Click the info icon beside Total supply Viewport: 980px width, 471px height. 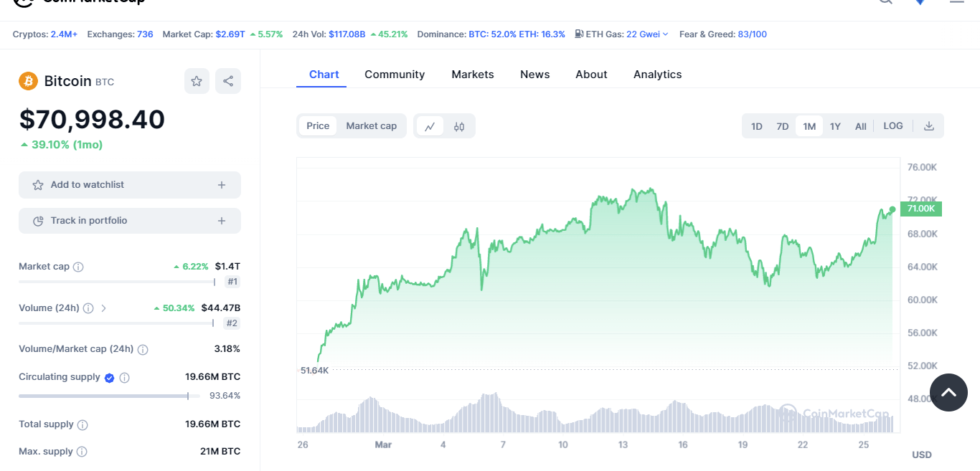pos(83,425)
